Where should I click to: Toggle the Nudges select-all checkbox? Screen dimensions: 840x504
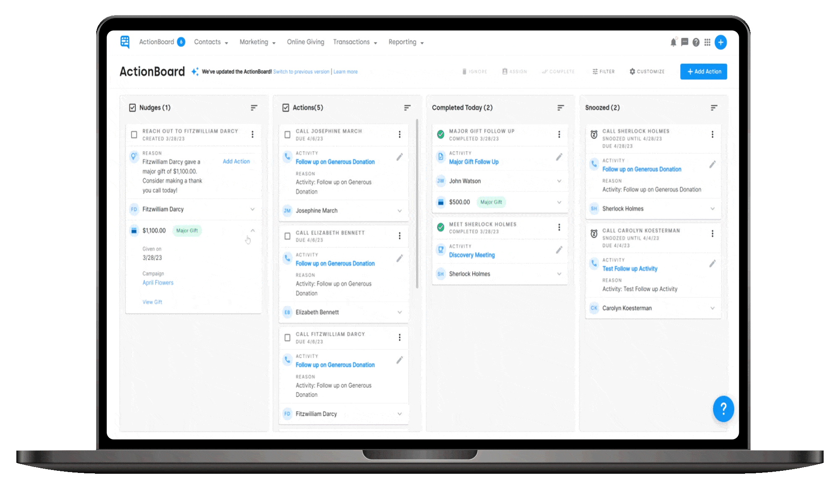[x=132, y=108]
